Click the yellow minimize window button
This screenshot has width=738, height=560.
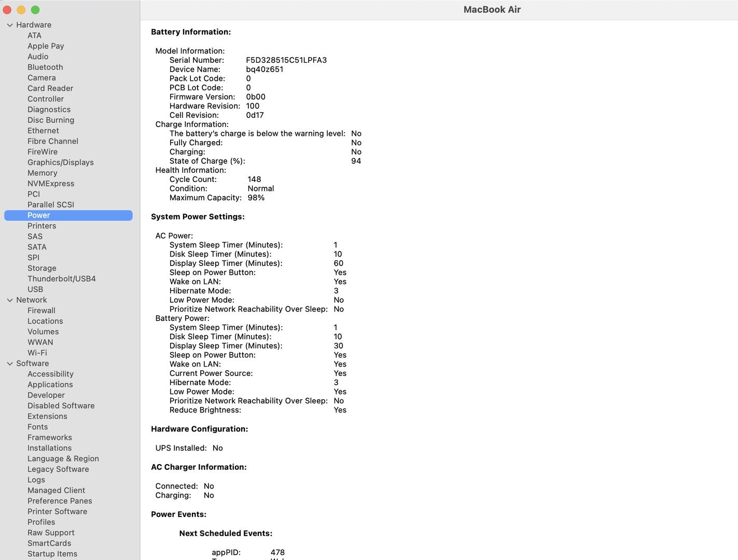click(x=21, y=10)
